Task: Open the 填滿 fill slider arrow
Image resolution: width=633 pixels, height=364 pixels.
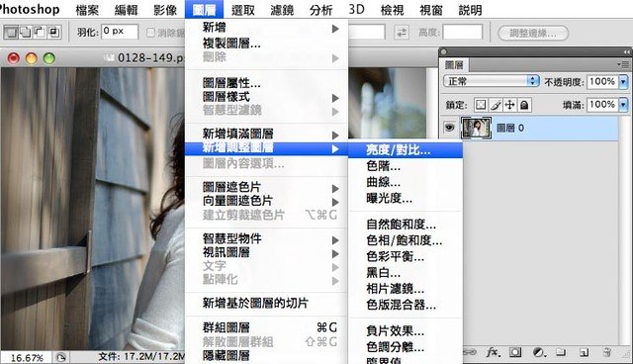Action: click(624, 105)
